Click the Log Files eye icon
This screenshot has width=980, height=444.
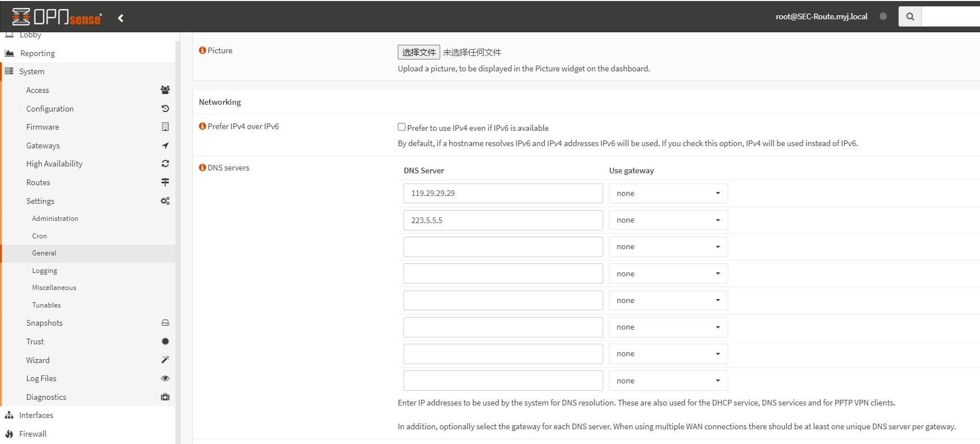165,378
